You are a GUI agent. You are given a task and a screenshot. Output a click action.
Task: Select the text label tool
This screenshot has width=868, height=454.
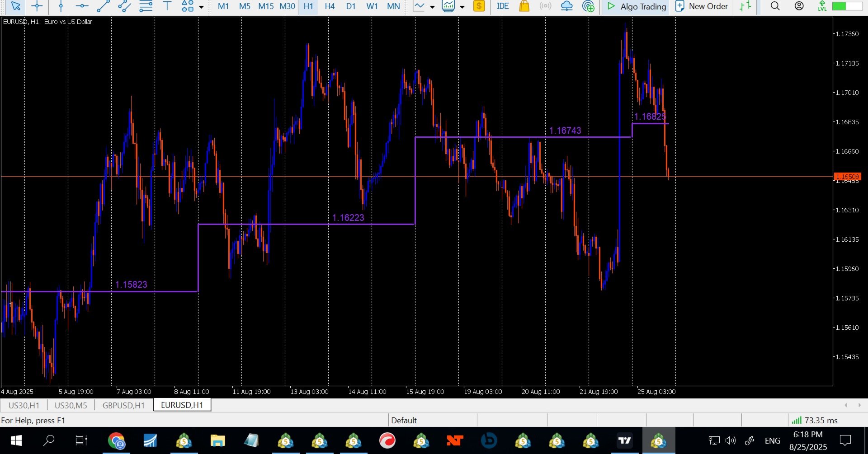click(167, 6)
